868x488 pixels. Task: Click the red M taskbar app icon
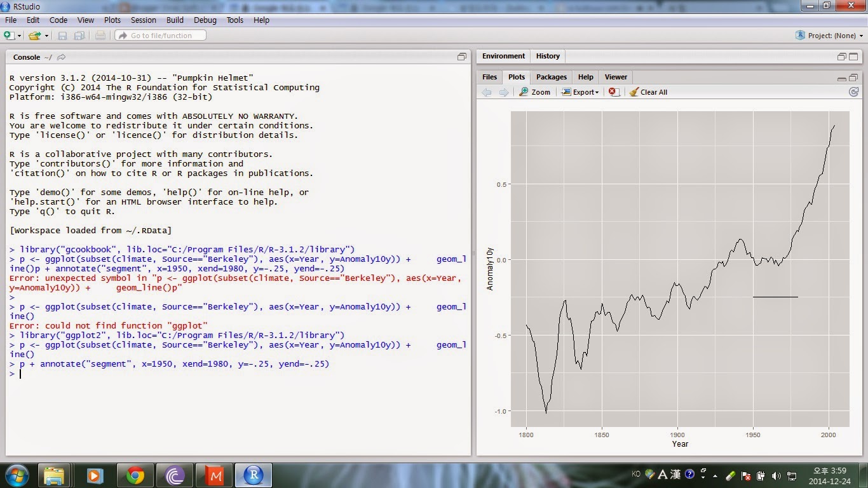(215, 475)
